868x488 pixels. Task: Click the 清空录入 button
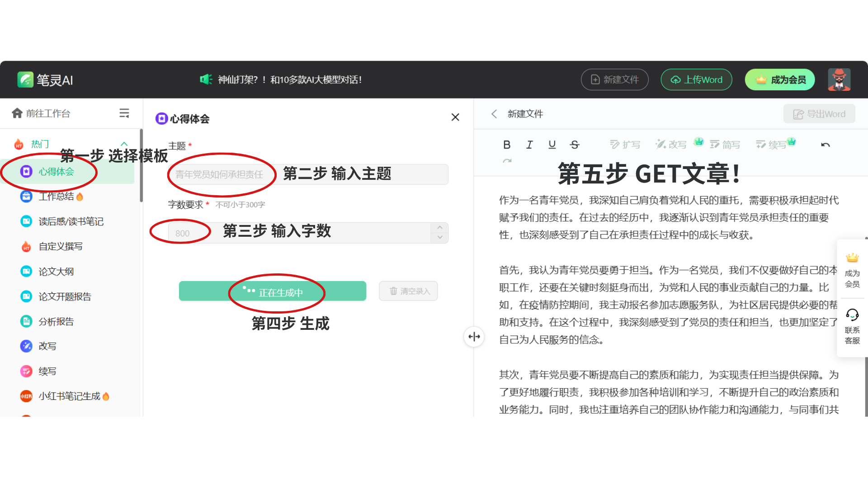(x=408, y=291)
